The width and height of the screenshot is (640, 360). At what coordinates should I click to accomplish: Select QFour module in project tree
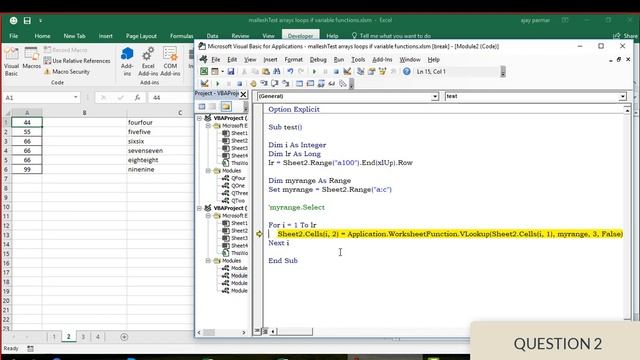pyautogui.click(x=235, y=178)
